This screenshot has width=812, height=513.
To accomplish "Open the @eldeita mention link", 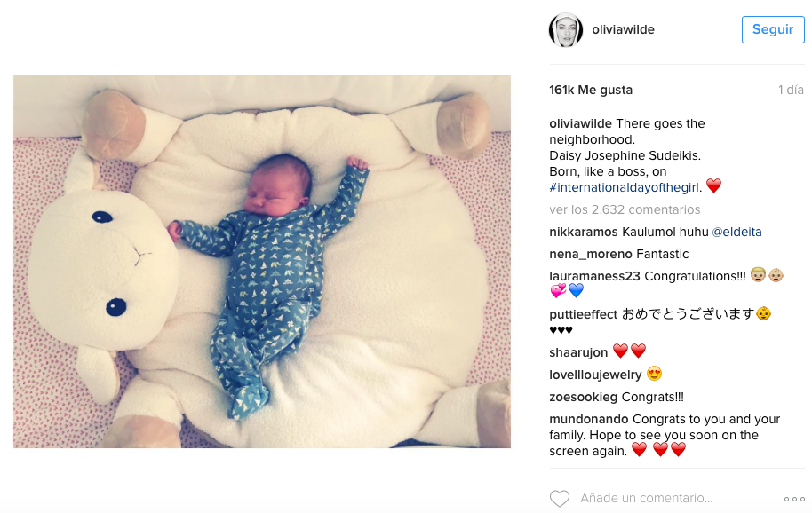I will coord(736,232).
